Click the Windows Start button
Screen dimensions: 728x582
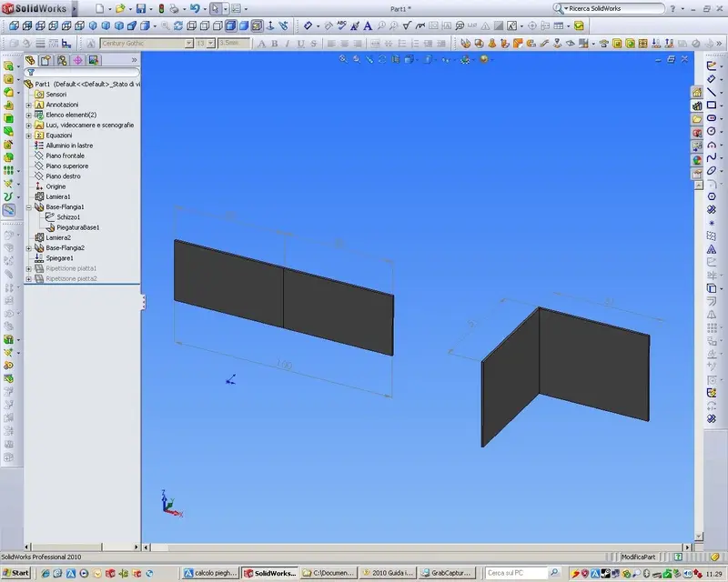click(x=15, y=573)
